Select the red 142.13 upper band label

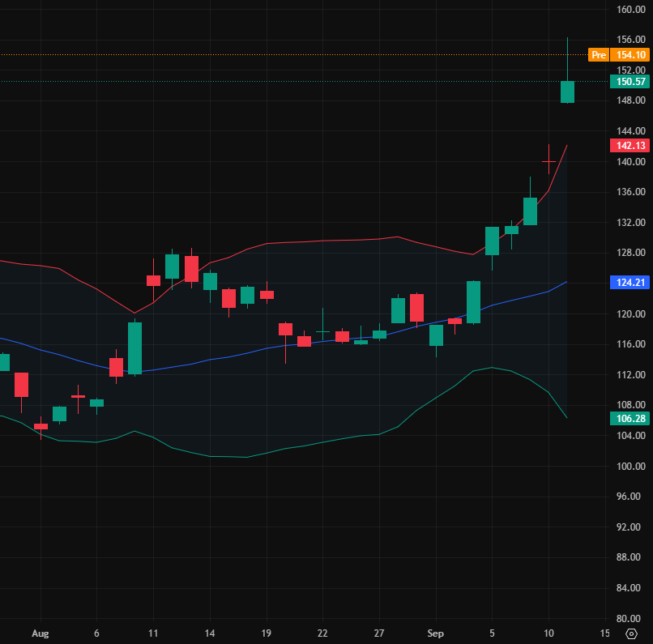click(630, 145)
